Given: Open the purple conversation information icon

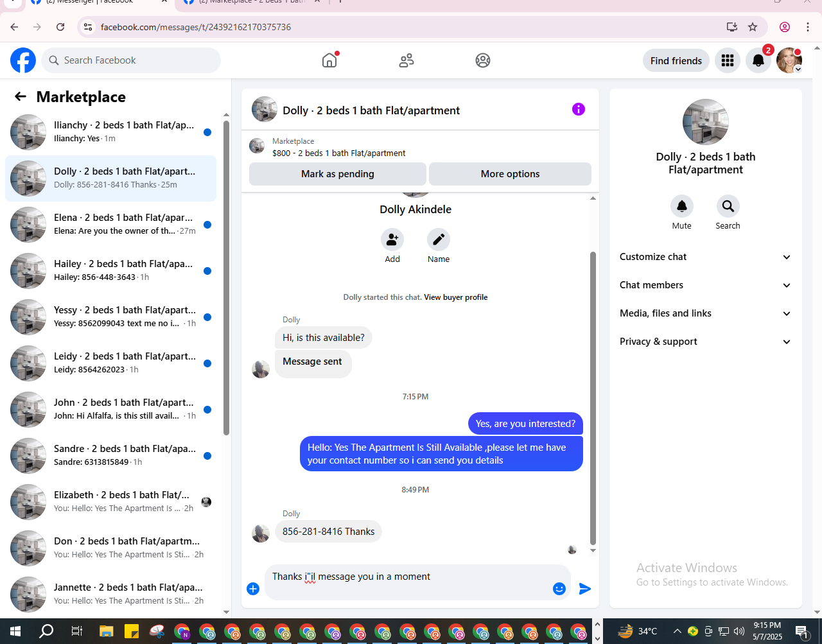Looking at the screenshot, I should click(579, 109).
